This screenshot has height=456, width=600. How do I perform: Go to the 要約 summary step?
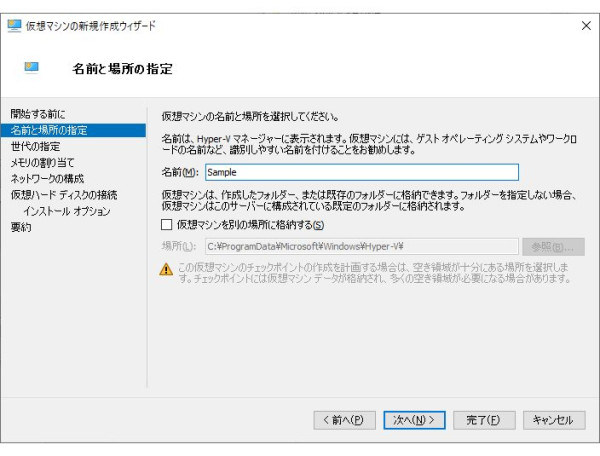pyautogui.click(x=21, y=227)
